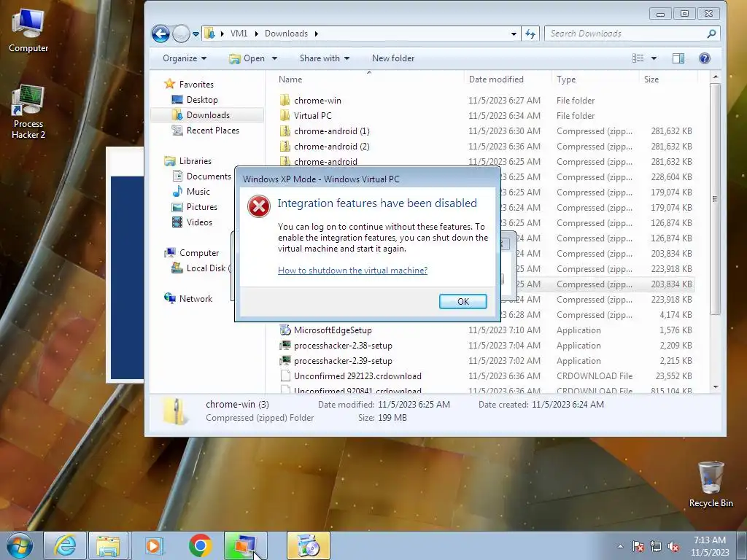Image resolution: width=747 pixels, height=560 pixels.
Task: Open the How to shutdown the virtual machine link
Action: (352, 270)
